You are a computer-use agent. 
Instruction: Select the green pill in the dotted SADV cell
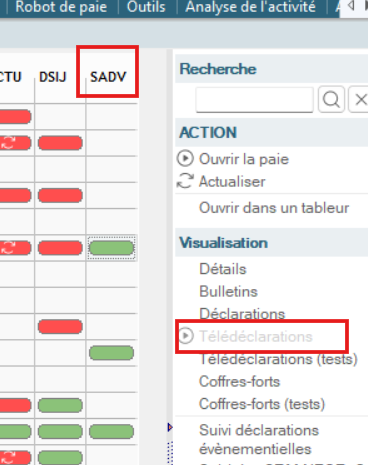[111, 248]
